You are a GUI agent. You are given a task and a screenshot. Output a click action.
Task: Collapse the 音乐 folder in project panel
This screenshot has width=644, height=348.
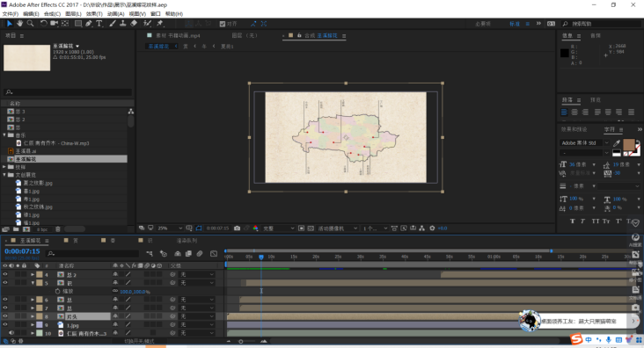click(x=4, y=135)
